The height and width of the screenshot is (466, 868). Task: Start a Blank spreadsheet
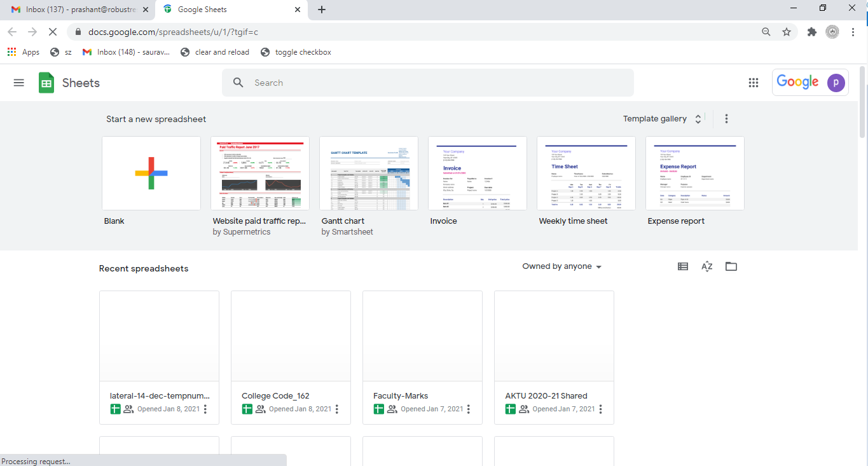(151, 173)
